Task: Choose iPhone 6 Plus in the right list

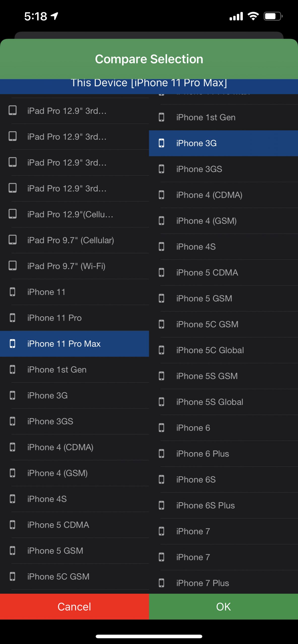Action: click(203, 454)
